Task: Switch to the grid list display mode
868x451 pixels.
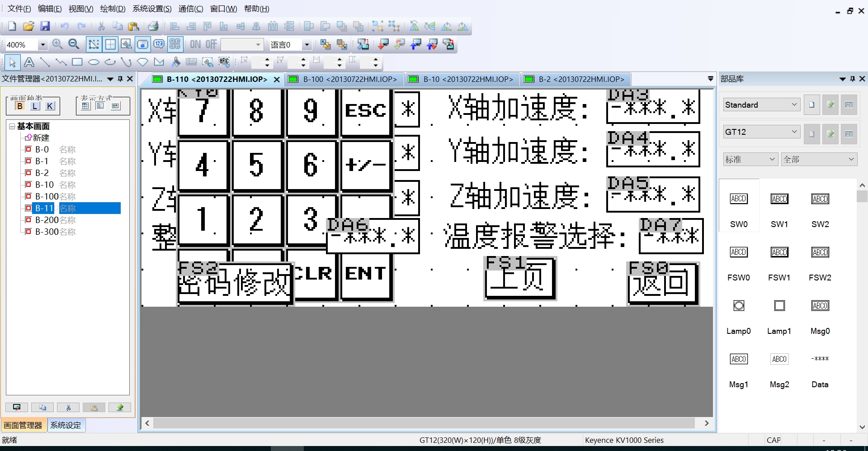Action: pyautogui.click(x=86, y=106)
